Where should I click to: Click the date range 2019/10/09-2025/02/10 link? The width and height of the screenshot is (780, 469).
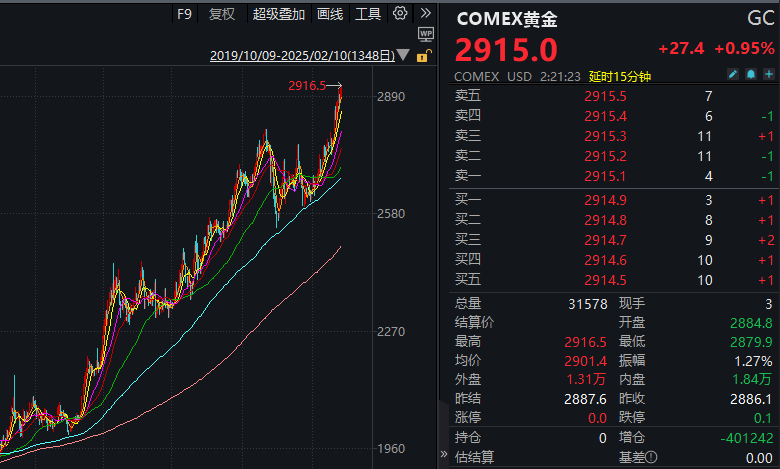pos(302,56)
